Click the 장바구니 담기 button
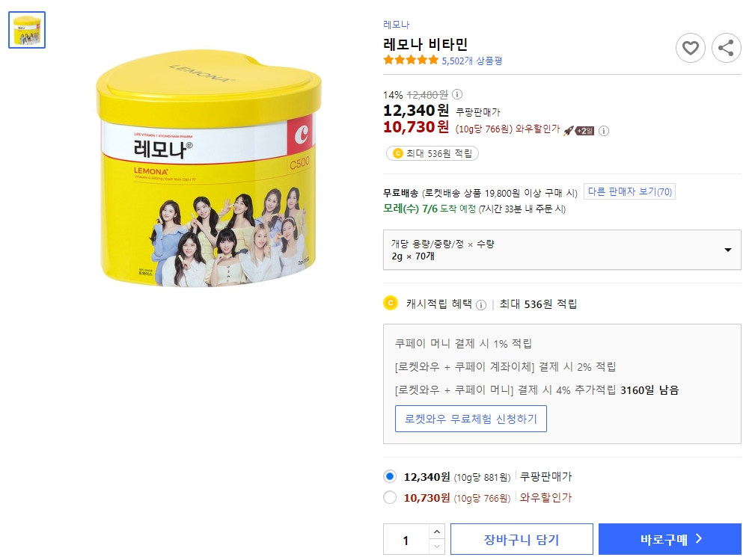 tap(522, 538)
